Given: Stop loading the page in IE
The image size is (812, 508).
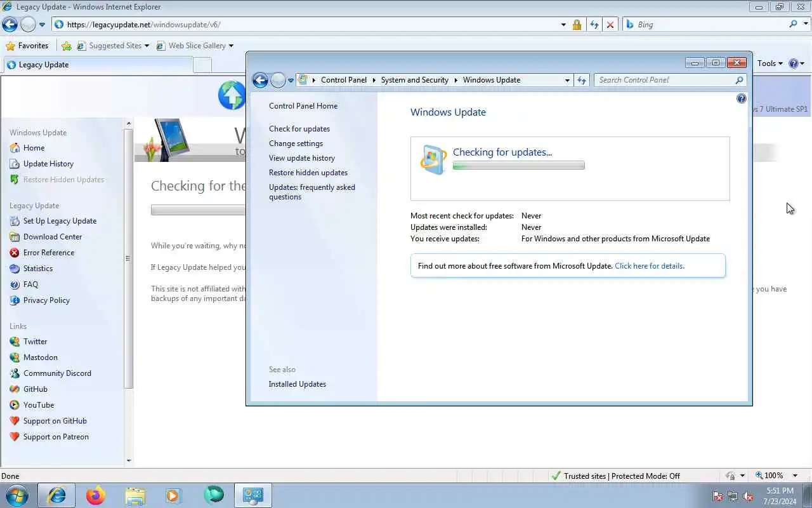Looking at the screenshot, I should pos(610,25).
